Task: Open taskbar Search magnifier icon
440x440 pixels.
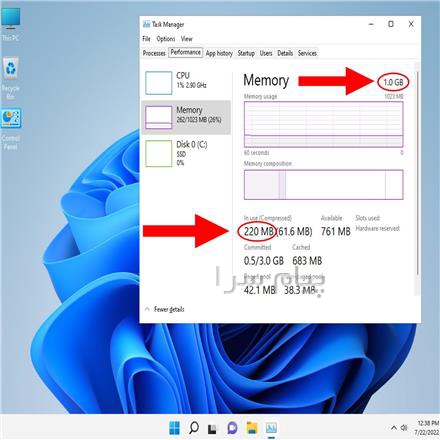Action: coord(194,428)
